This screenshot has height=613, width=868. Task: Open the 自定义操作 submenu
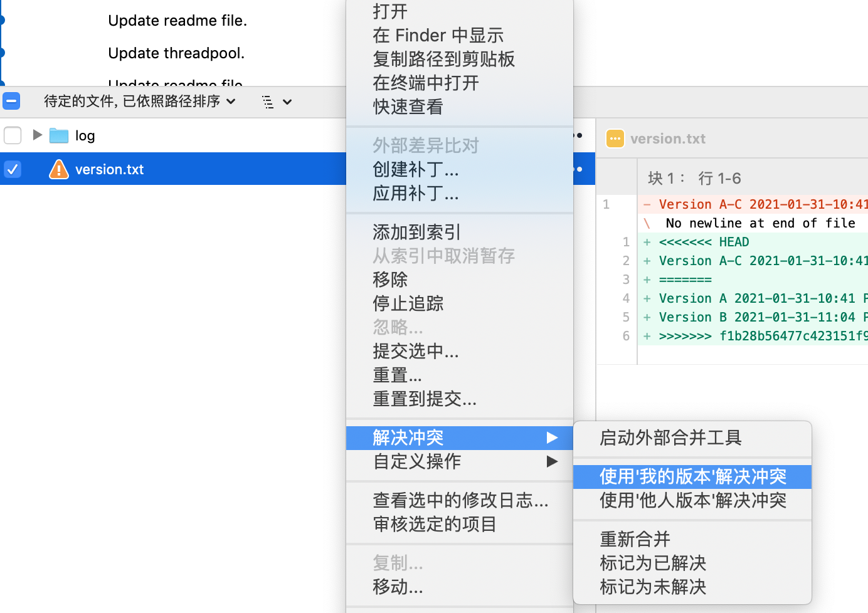(x=460, y=461)
